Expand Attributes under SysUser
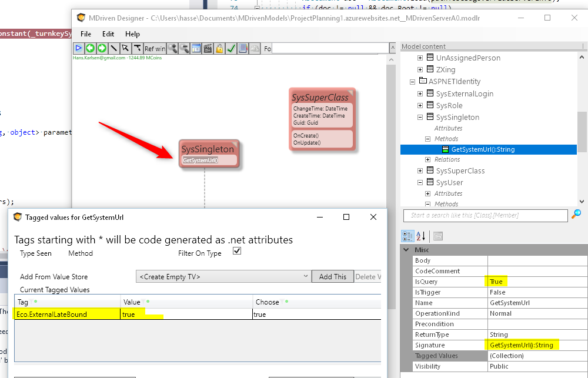Screen dimensions: 588x378 pyautogui.click(x=427, y=193)
